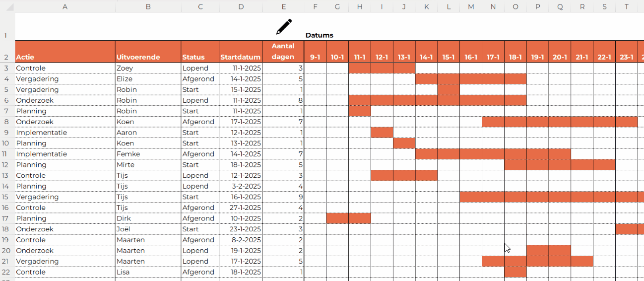
Task: Click the Actie cell Onderzoek in Joël's row
Action: 65,229
